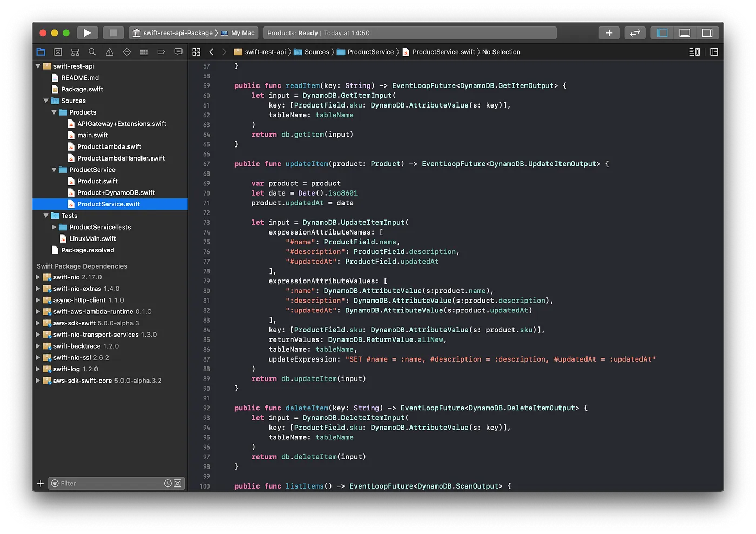Show the Test navigator
This screenshot has width=756, height=534.
[x=127, y=52]
